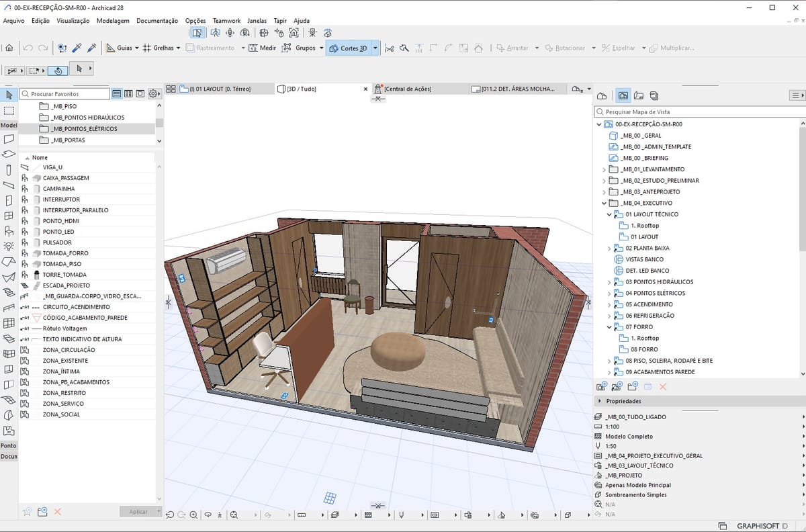Select the Arrow tool in toolbox
806x532 pixels.
click(9, 95)
